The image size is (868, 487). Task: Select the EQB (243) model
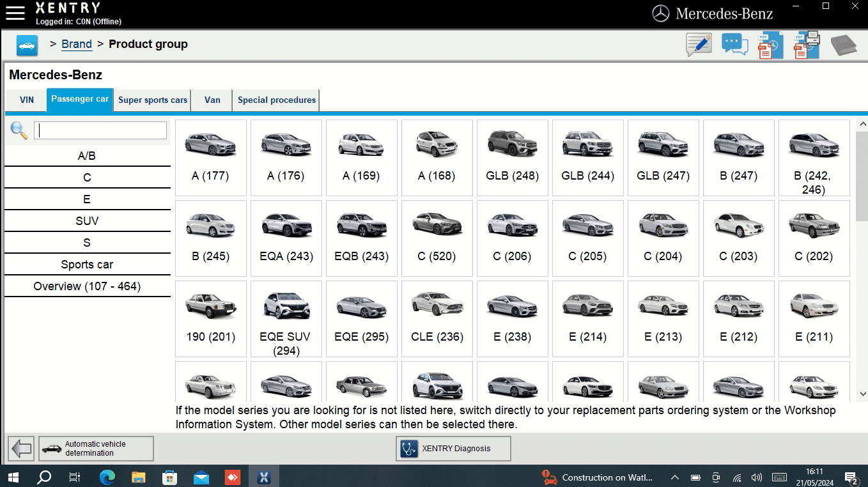click(361, 238)
